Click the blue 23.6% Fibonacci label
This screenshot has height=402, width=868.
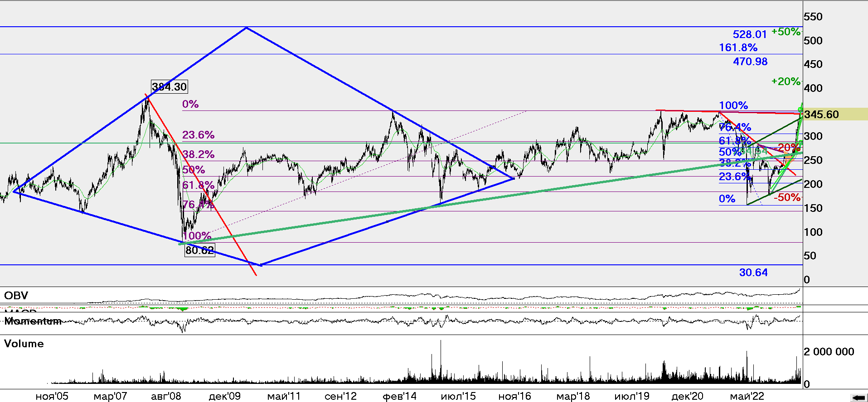[x=735, y=177]
